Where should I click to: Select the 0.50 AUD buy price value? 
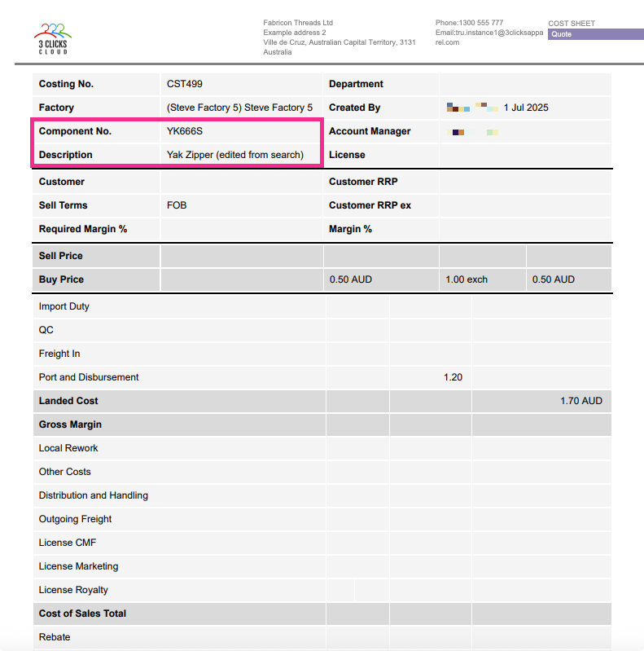(350, 279)
